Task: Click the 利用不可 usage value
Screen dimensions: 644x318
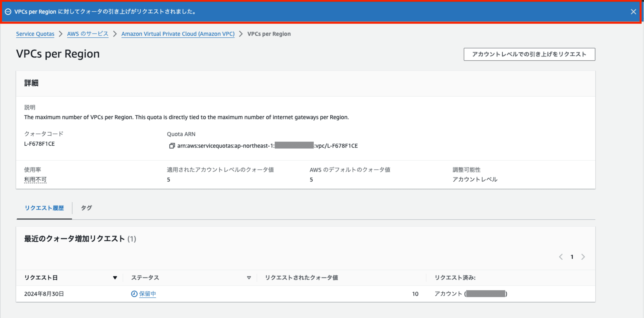Action: point(35,180)
